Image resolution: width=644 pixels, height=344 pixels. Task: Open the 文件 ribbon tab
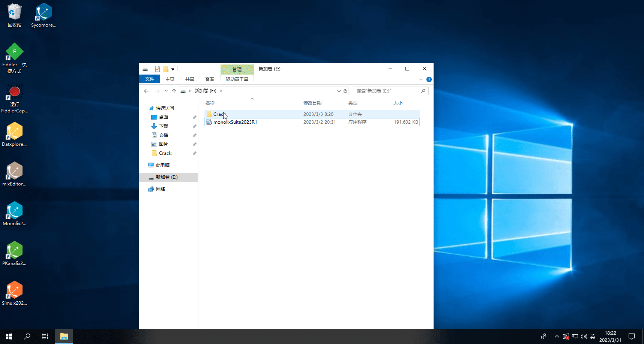click(x=150, y=79)
